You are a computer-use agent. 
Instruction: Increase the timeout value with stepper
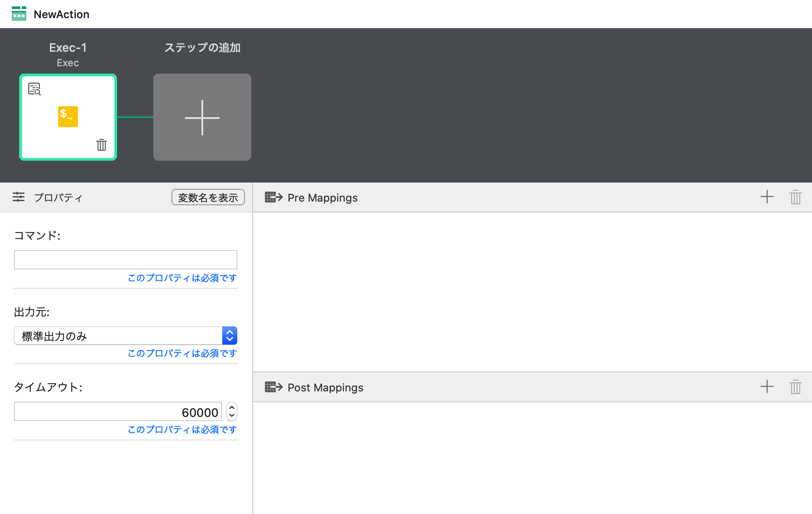(x=232, y=407)
